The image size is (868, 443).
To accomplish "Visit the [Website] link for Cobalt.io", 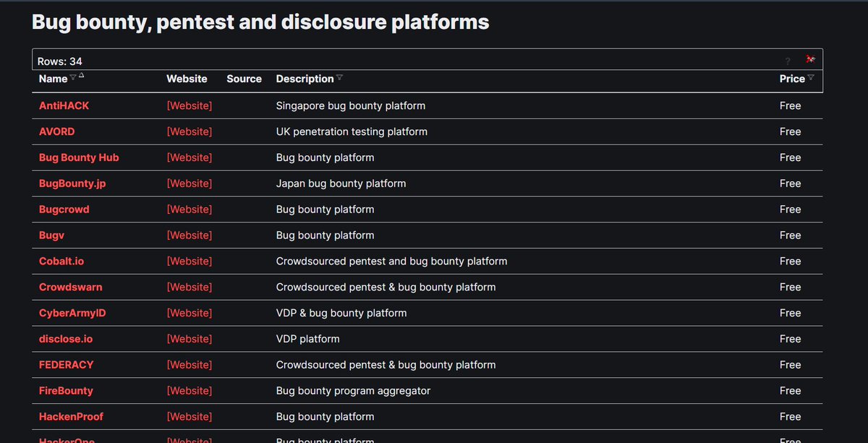I will (190, 261).
